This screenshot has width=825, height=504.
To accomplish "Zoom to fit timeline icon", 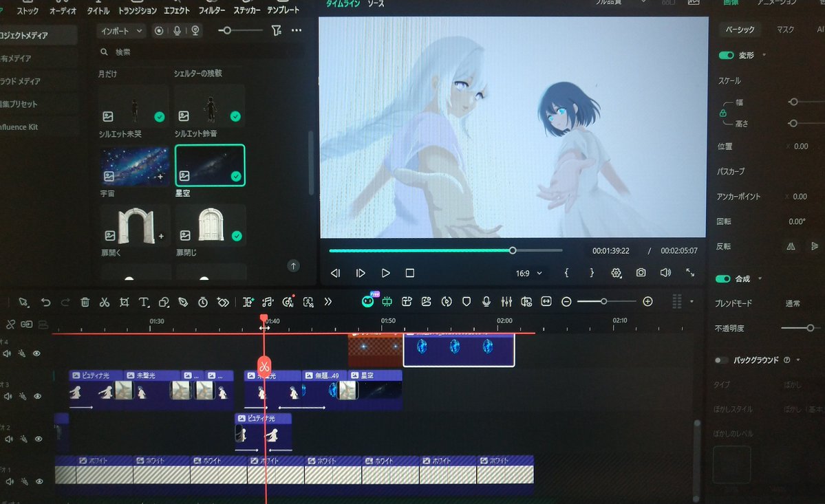I will (x=546, y=301).
